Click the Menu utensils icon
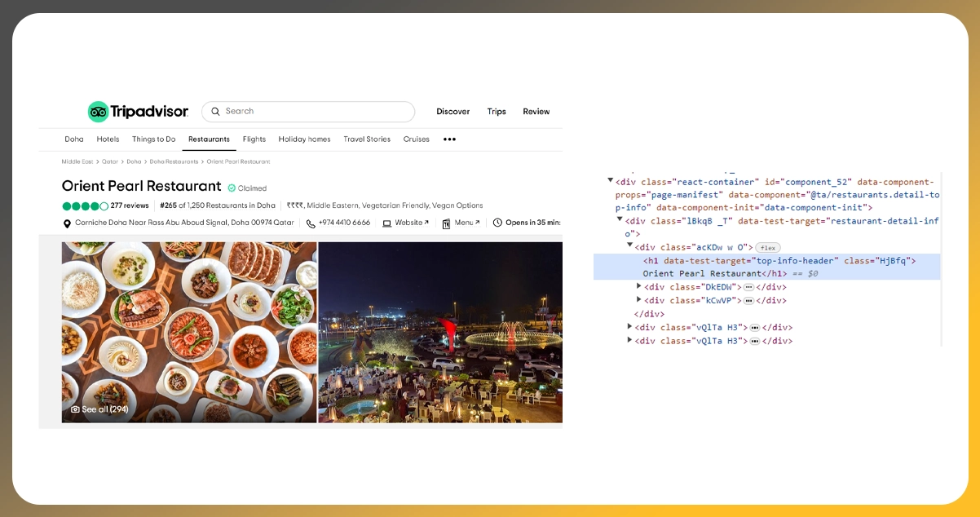980x517 pixels. pyautogui.click(x=446, y=223)
